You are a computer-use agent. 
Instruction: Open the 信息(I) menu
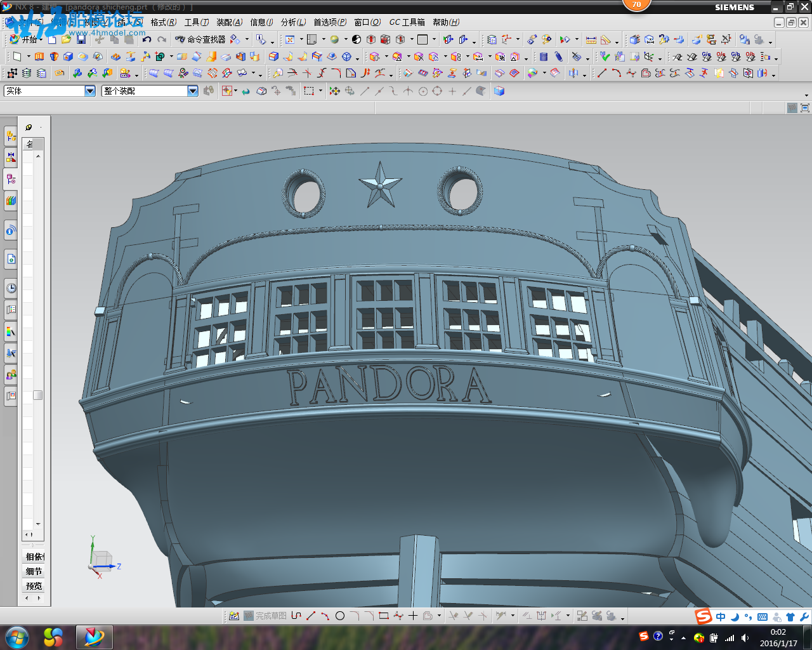click(262, 22)
